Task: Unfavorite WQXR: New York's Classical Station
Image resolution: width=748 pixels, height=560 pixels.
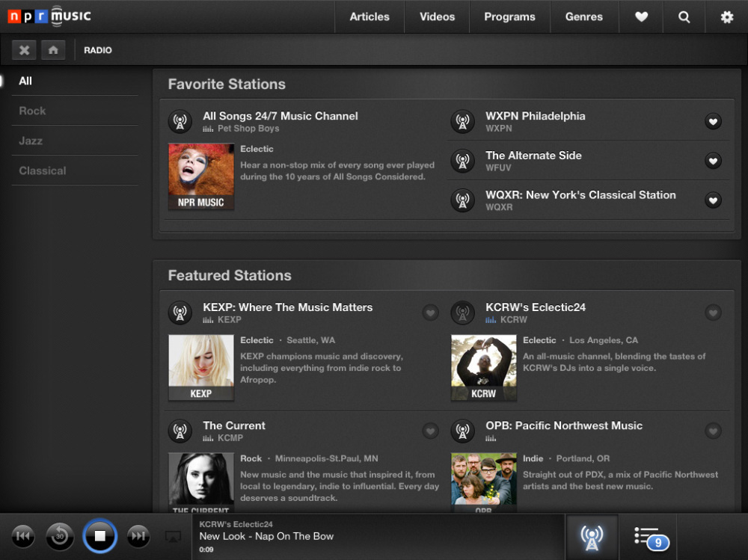Action: [x=713, y=200]
